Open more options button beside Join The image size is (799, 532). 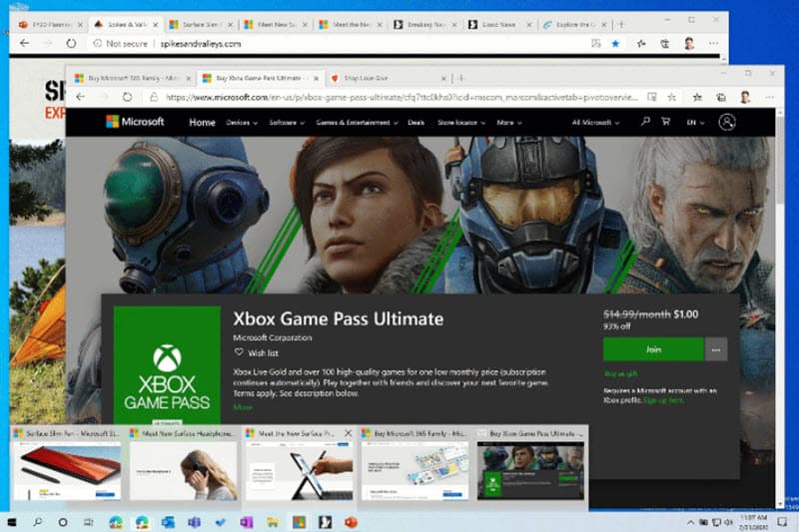[x=716, y=349]
